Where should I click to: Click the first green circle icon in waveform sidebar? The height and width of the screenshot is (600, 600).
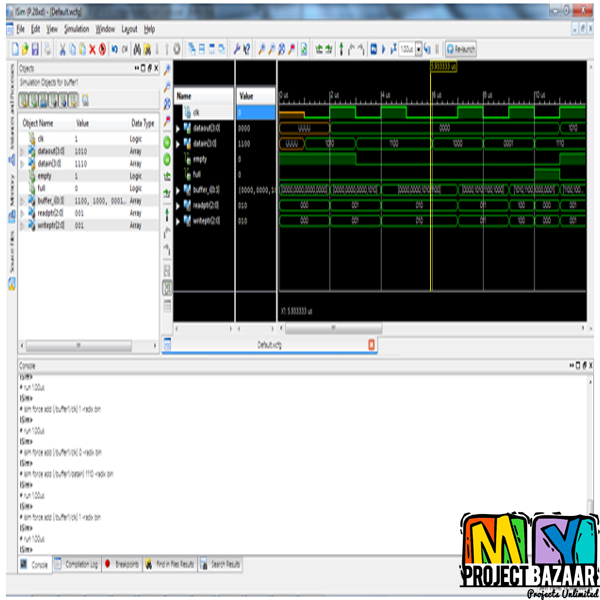[x=166, y=143]
